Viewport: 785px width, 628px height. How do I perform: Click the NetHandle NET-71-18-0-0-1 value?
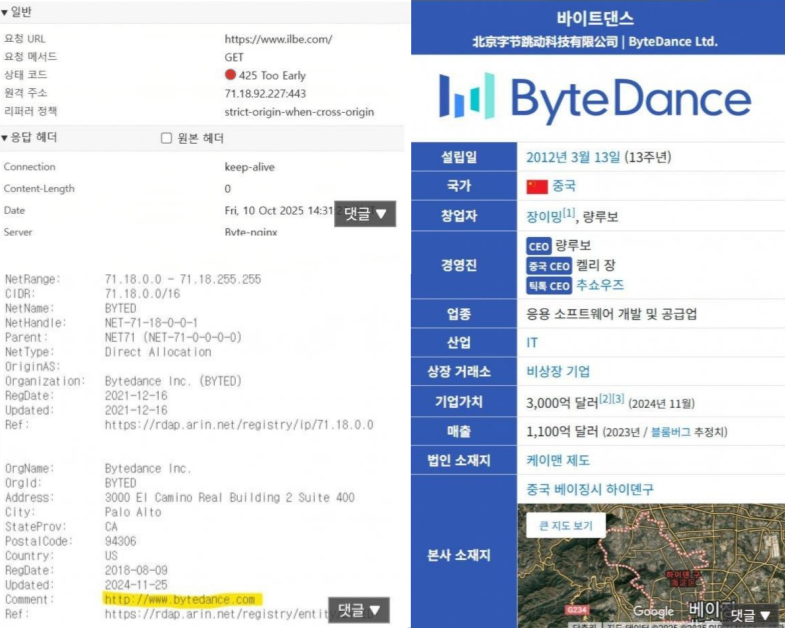(151, 323)
